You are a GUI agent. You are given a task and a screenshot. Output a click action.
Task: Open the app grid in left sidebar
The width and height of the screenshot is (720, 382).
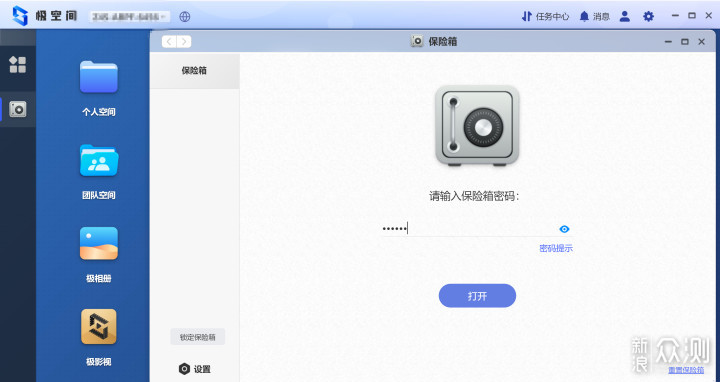pyautogui.click(x=18, y=65)
